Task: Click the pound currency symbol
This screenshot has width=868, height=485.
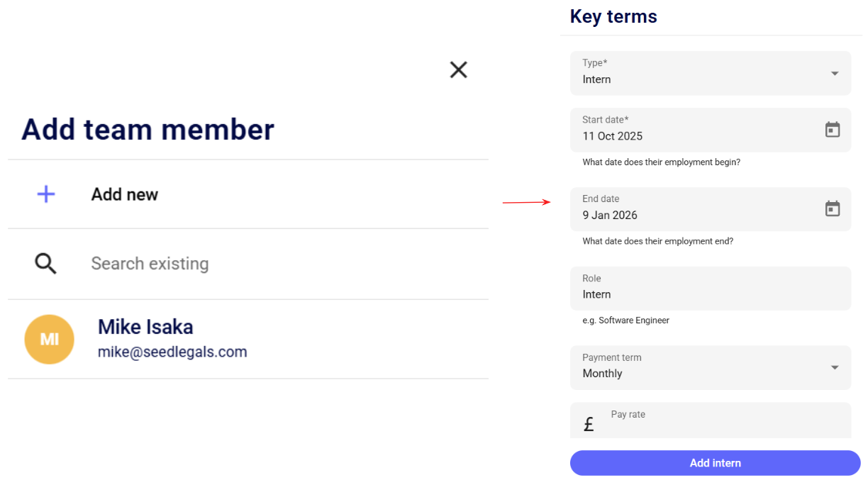Action: point(589,425)
